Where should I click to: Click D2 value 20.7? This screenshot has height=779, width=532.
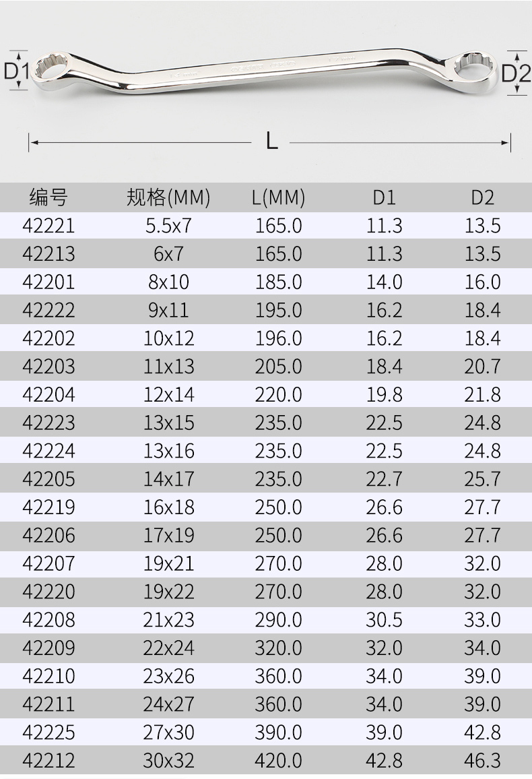tap(482, 366)
